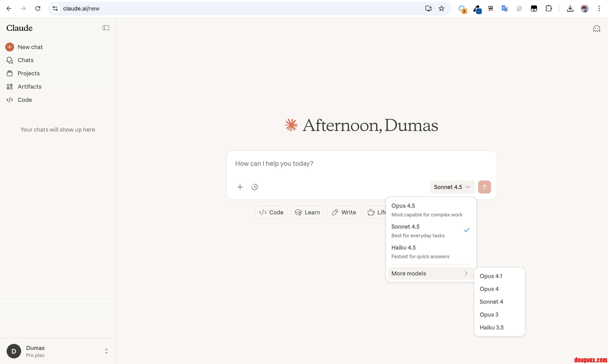Image resolution: width=608 pixels, height=364 pixels.
Task: Bookmark the page with the star icon
Action: coord(441,9)
